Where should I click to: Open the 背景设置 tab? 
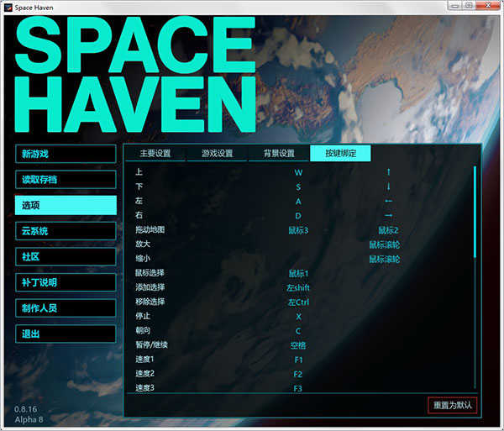[278, 154]
